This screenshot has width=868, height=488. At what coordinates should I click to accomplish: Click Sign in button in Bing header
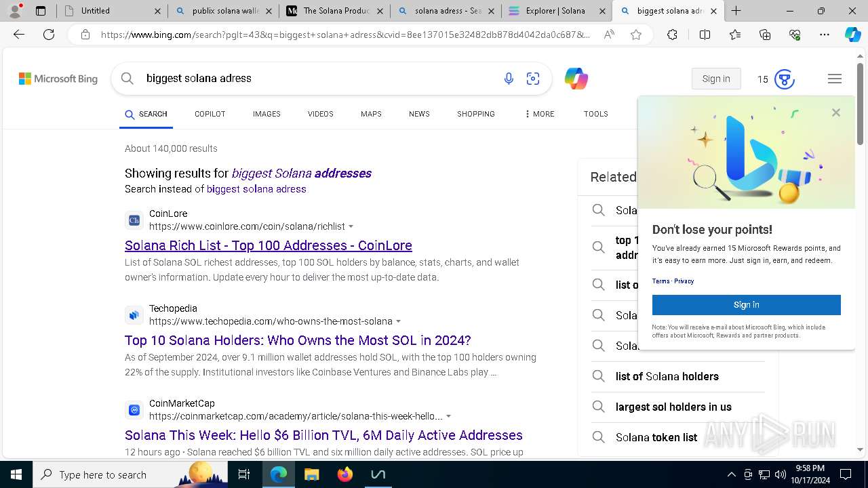716,79
